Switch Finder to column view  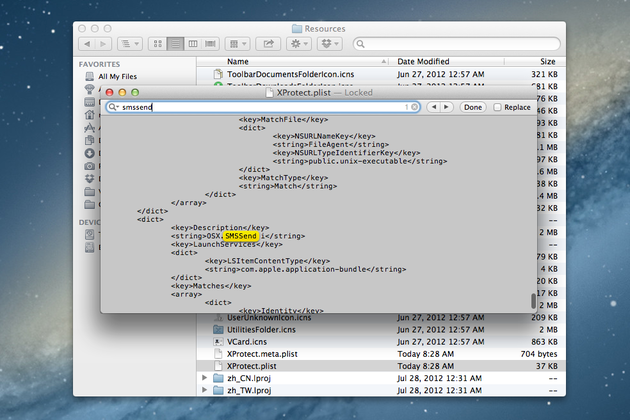click(192, 44)
